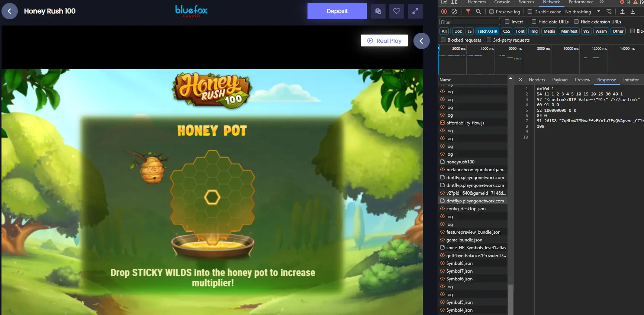Image resolution: width=644 pixels, height=315 pixels.
Task: Select the getPlayerBalance request
Action: 473,256
